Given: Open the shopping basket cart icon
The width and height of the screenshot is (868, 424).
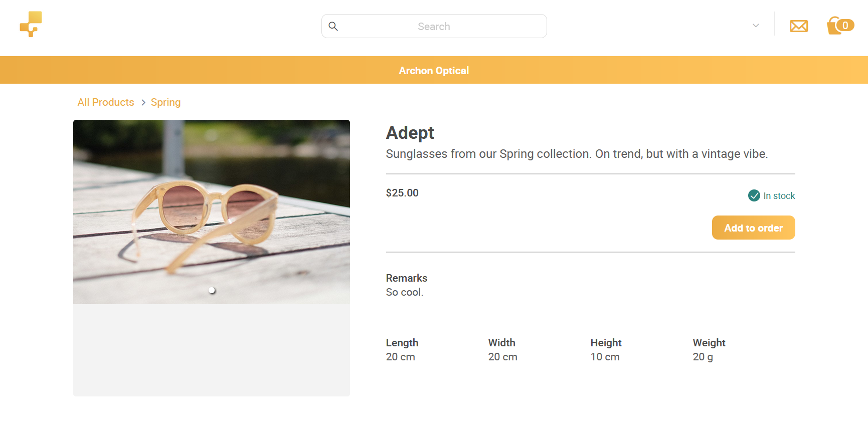Looking at the screenshot, I should (835, 26).
